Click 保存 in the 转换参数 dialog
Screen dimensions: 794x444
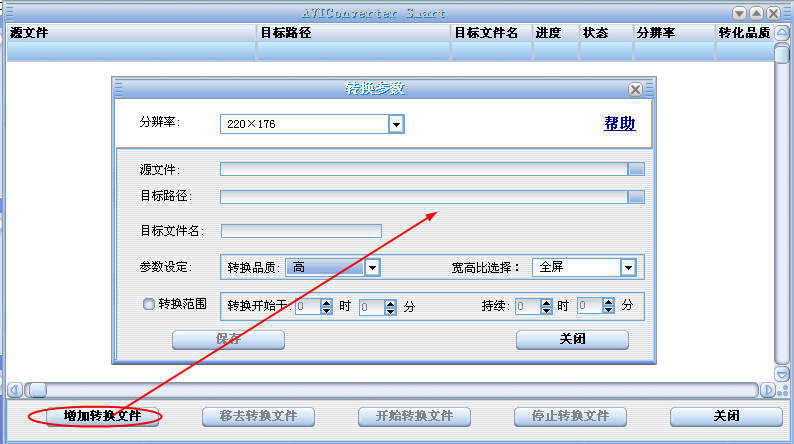[x=228, y=339]
